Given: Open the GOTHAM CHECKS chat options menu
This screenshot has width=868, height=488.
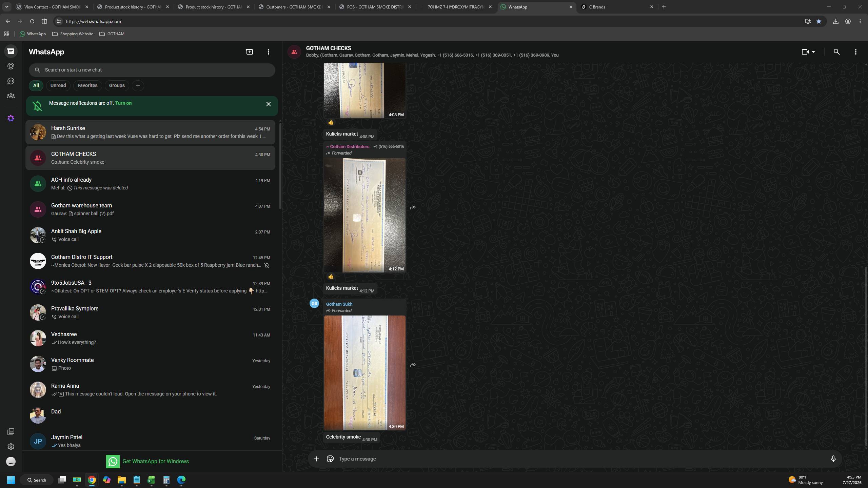Looking at the screenshot, I should click(x=855, y=52).
